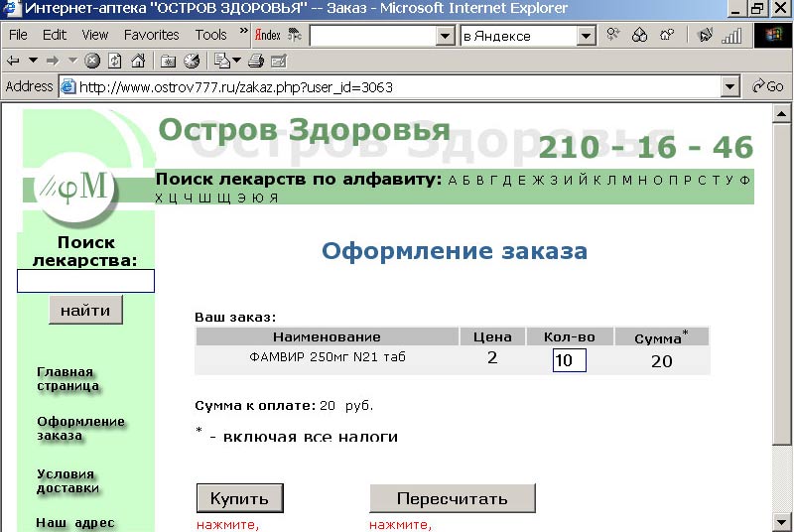Click the 'Пересчитать' button
Viewport: 794px width, 532px height.
(x=453, y=498)
